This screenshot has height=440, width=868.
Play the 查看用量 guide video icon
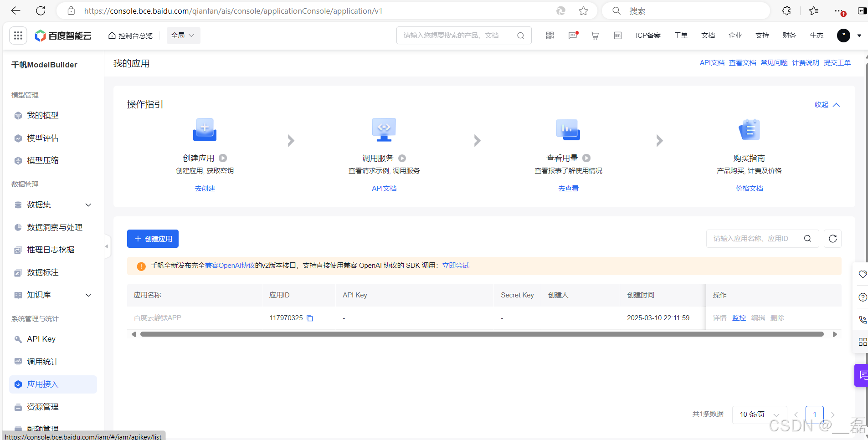(x=586, y=158)
